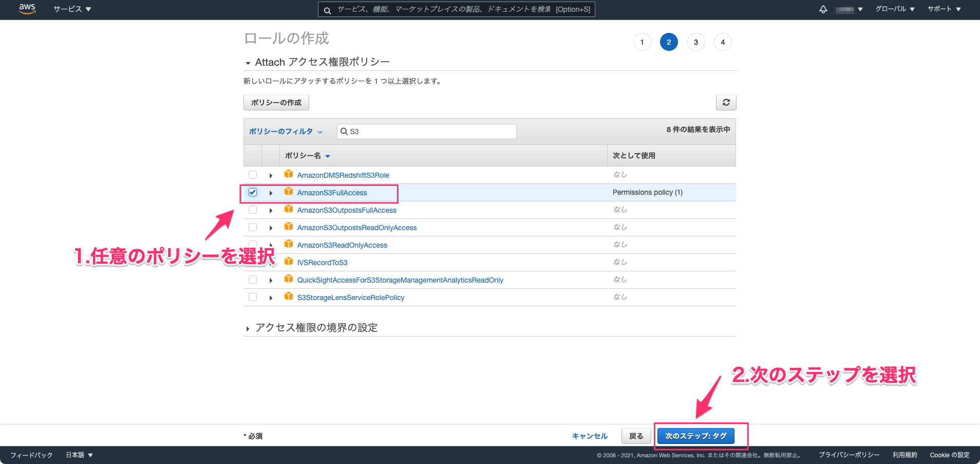
Task: Click the S3StorageLensServiceRolePolicy box icon
Action: [x=289, y=296]
